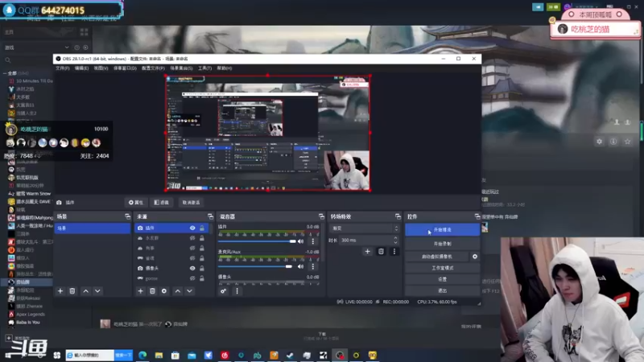This screenshot has width=644, height=362.
Task: Move scene down arrow in Scenes panel
Action: tap(97, 291)
